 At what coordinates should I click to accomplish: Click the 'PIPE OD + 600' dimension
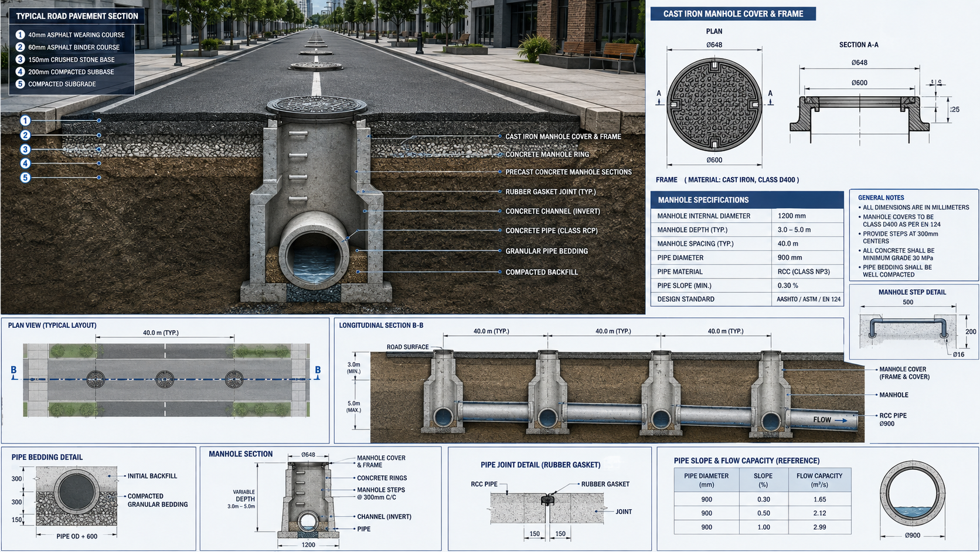pyautogui.click(x=77, y=536)
